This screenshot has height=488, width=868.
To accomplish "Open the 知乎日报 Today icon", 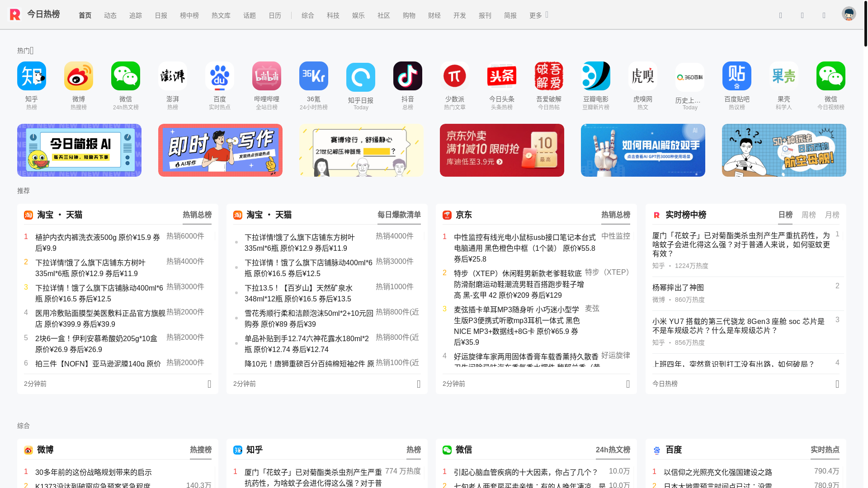I will pos(361,77).
